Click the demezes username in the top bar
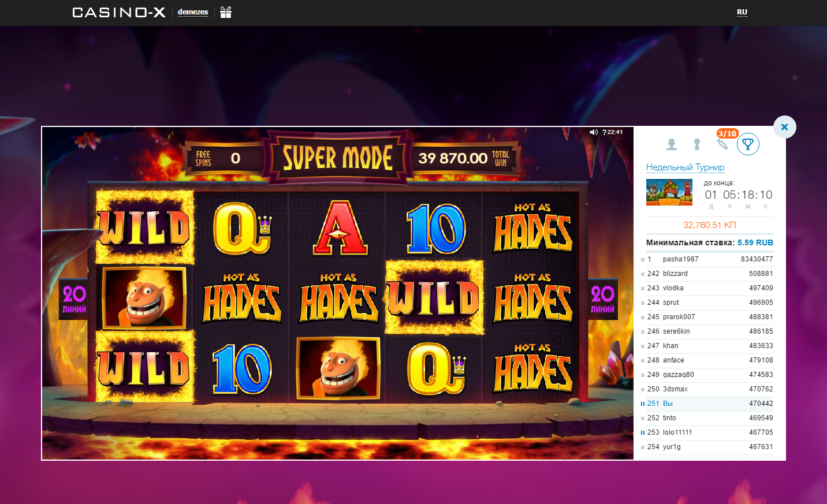Screen dimensions: 827x504 pyautogui.click(x=192, y=11)
